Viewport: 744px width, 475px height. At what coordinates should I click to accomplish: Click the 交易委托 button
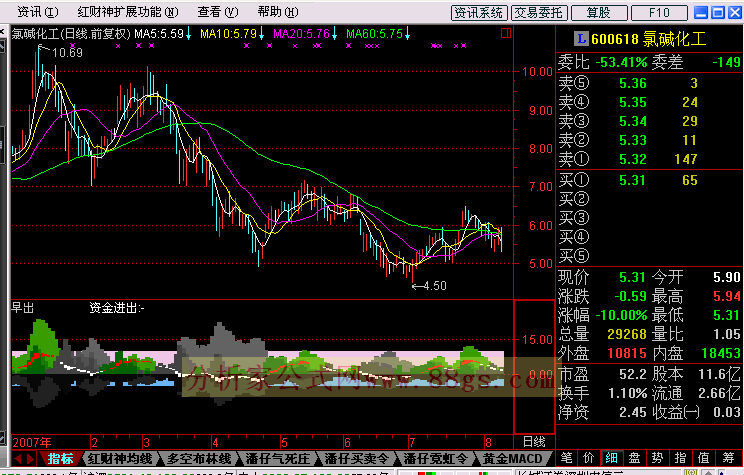click(x=539, y=13)
